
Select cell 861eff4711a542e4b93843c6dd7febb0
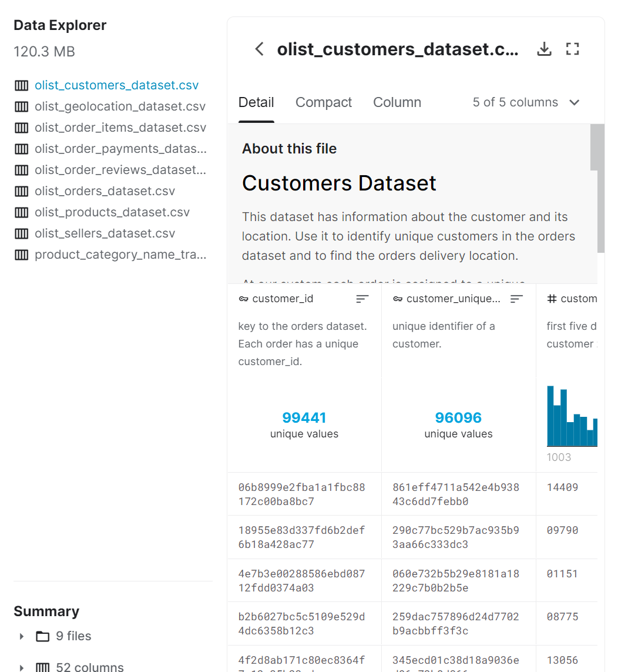tap(456, 494)
